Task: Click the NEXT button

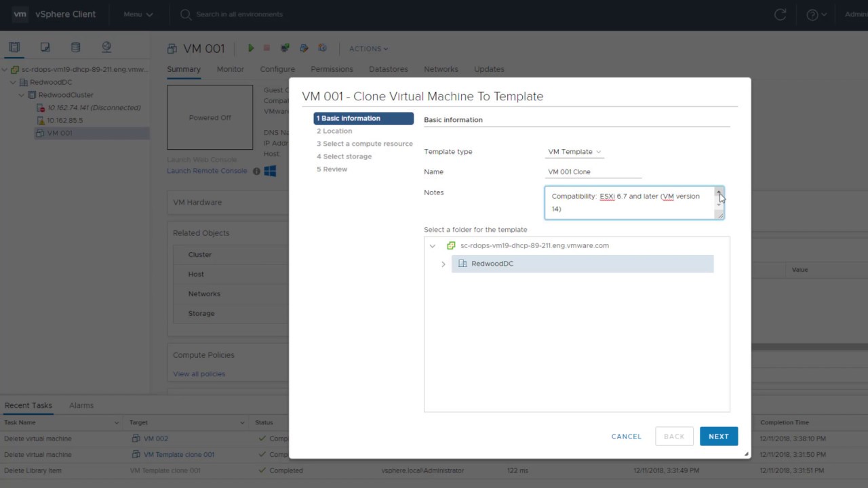Action: click(x=718, y=436)
